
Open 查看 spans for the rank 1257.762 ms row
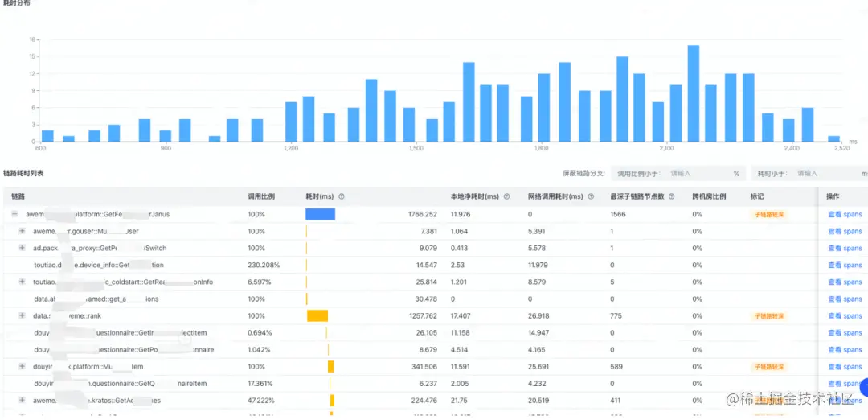point(845,316)
